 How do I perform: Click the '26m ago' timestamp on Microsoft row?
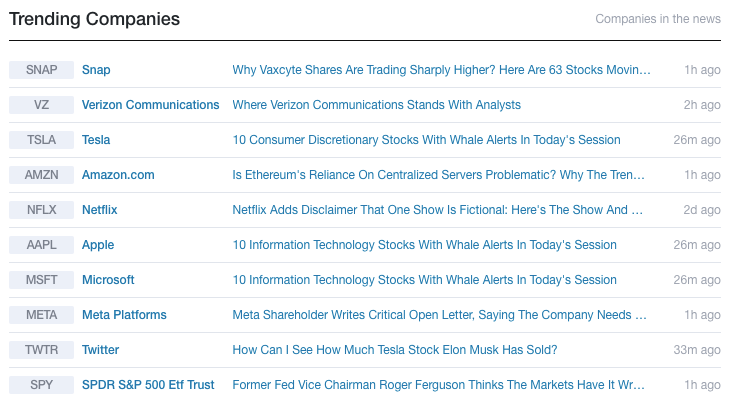[697, 280]
